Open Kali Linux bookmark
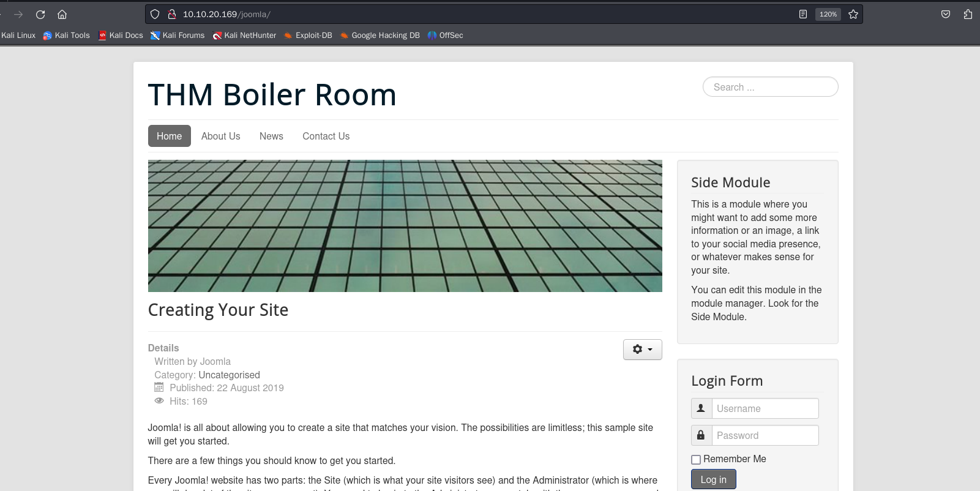This screenshot has width=980, height=491. pos(18,36)
